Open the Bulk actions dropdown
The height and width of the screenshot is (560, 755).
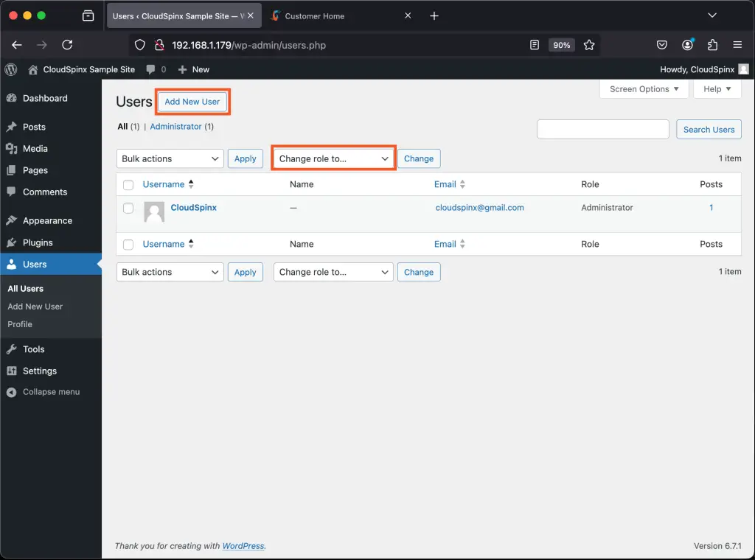[x=170, y=158]
